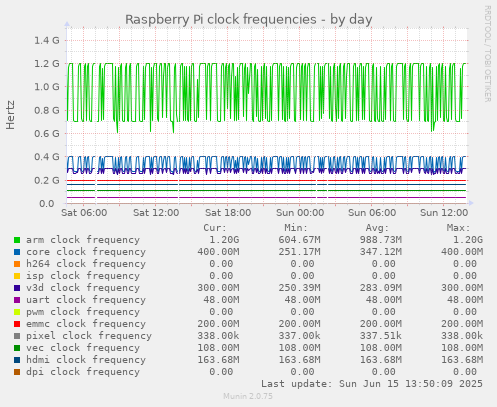Select the "Sat 18:00" time axis label
Image resolution: width=497 pixels, height=407 pixels.
[x=228, y=213]
